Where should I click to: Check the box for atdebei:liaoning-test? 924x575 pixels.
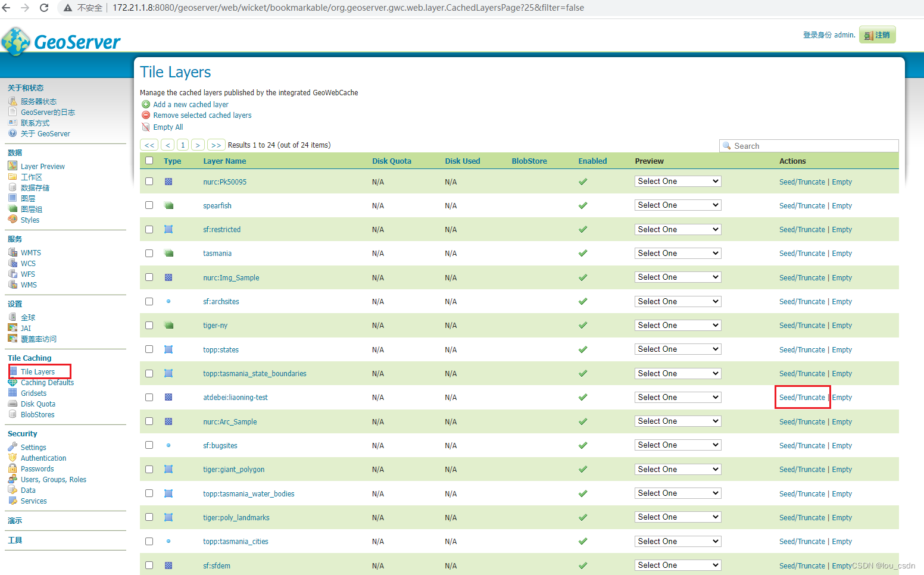tap(149, 397)
